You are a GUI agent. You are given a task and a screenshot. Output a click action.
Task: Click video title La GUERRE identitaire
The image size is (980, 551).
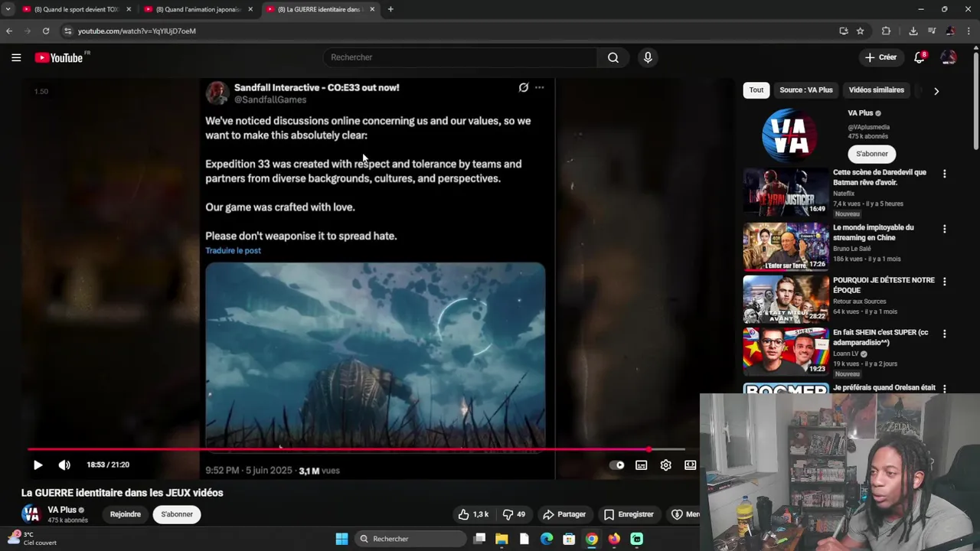[x=122, y=493]
